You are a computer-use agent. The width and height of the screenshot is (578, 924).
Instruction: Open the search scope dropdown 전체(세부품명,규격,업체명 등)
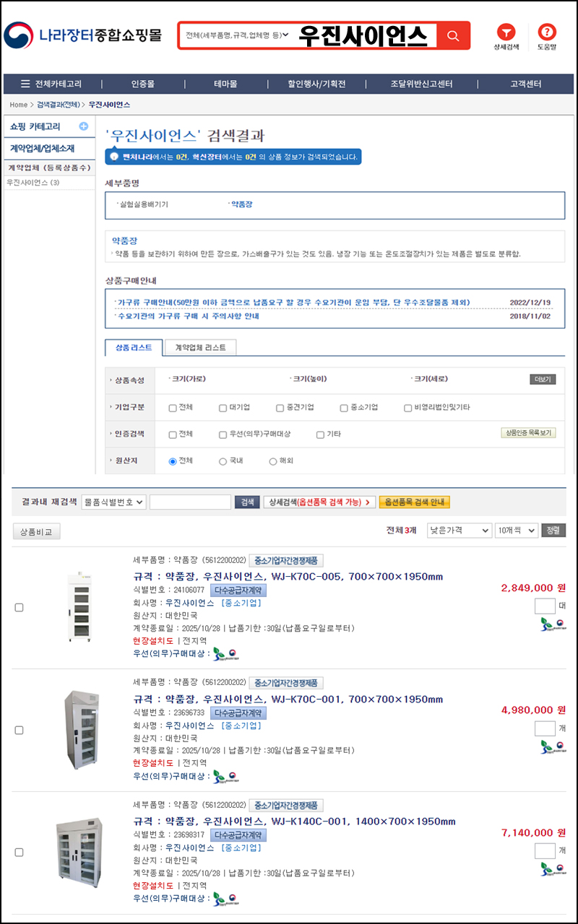[x=237, y=35]
